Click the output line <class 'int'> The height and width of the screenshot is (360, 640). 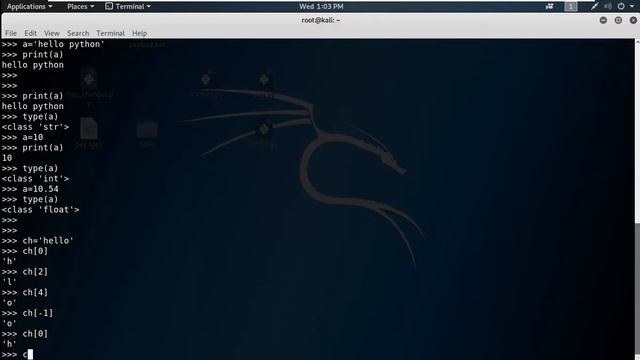35,179
